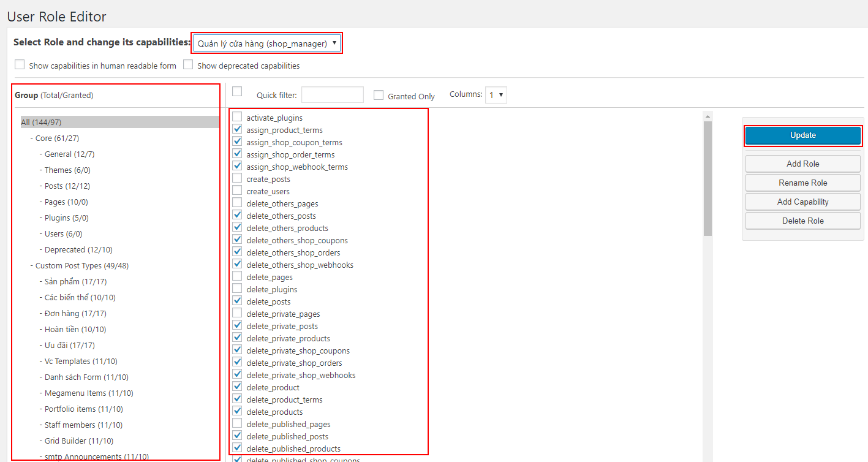
Task: Uncheck delete_others_posts capability
Action: tap(237, 215)
